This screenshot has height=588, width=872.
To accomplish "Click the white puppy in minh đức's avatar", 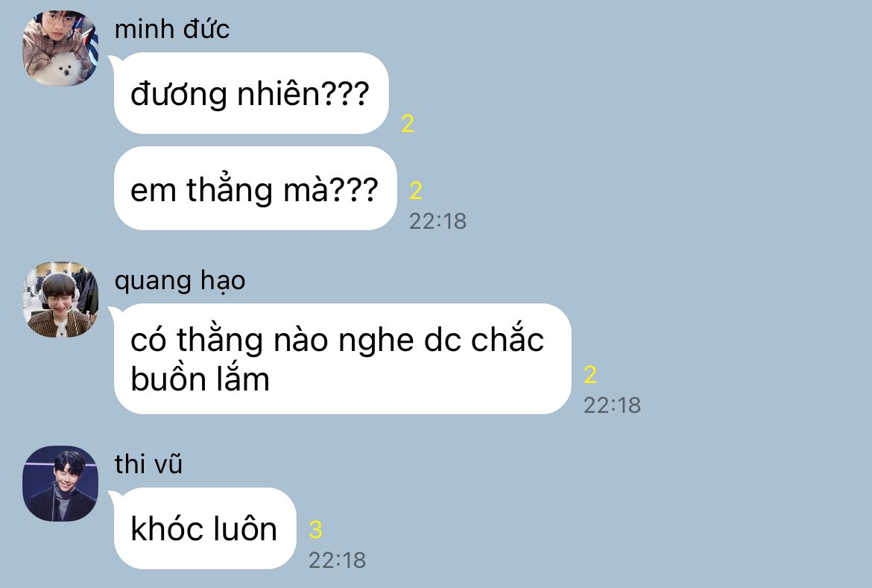I will click(x=65, y=69).
